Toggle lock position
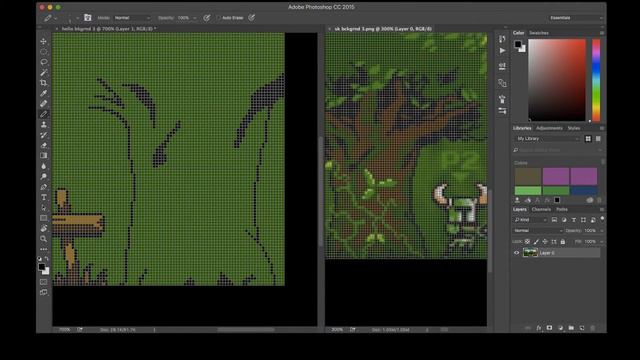This screenshot has width=640, height=360. (x=545, y=242)
